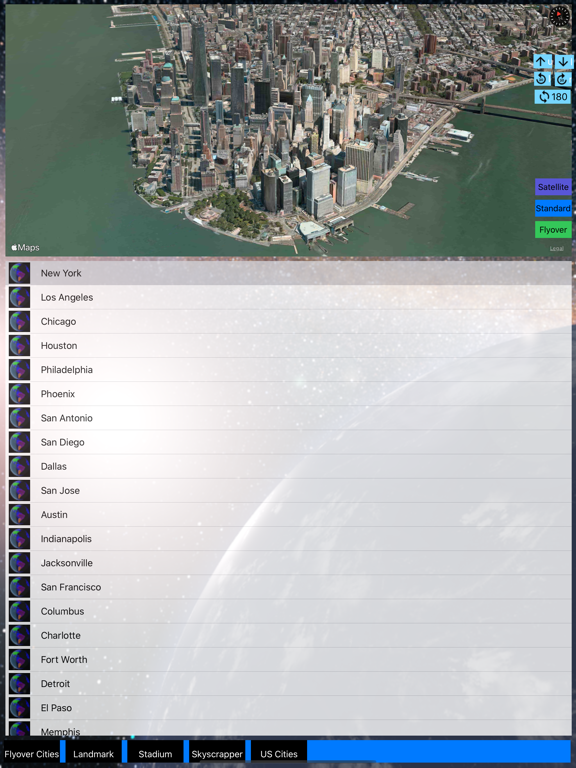Click the compass icon on the map
This screenshot has height=768, width=576.
559,16
